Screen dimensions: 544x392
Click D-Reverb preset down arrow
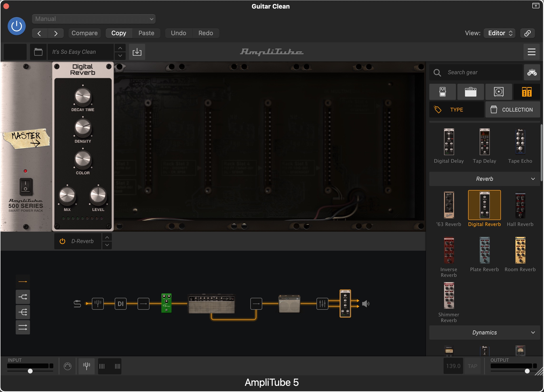107,245
